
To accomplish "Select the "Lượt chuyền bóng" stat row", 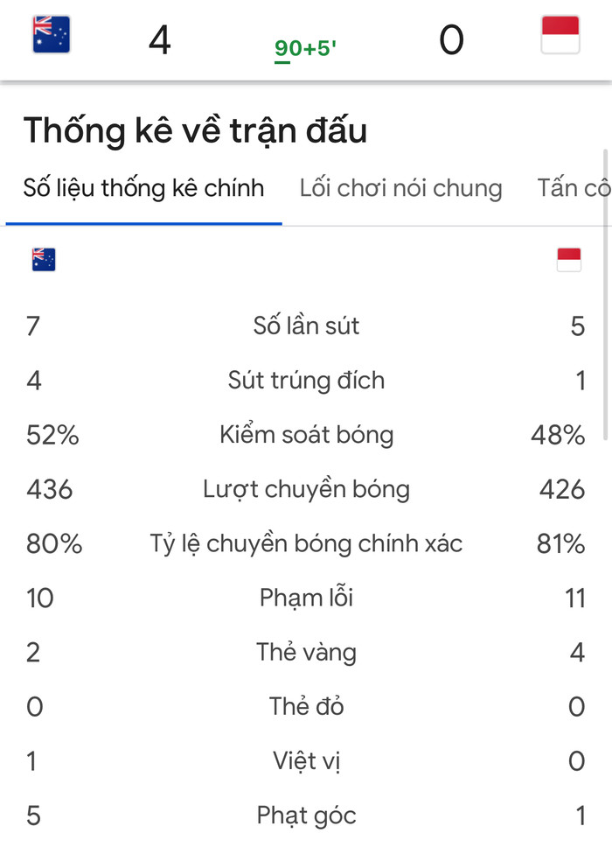I will pos(306,489).
